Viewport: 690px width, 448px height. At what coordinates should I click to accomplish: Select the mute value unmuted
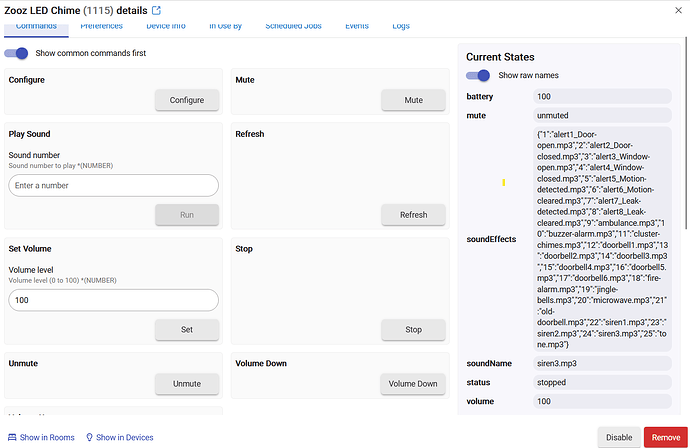(602, 115)
